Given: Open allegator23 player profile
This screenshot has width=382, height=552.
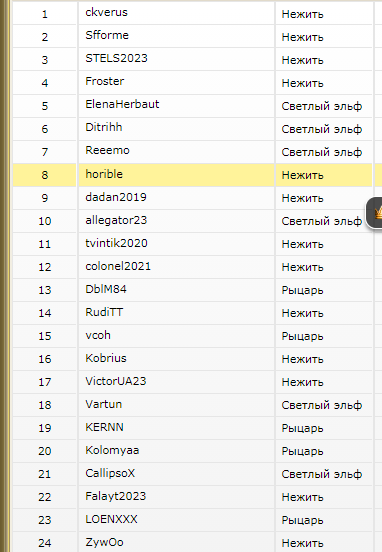Looking at the screenshot, I should (116, 220).
